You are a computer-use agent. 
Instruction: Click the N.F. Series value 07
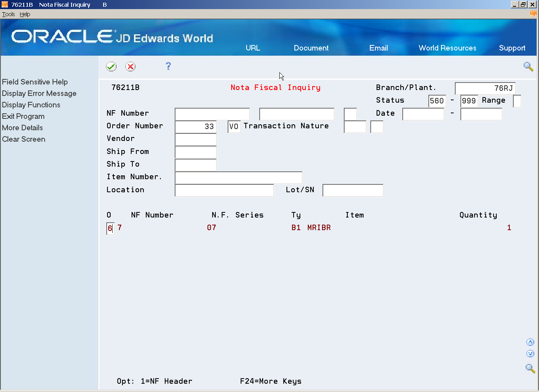[211, 228]
